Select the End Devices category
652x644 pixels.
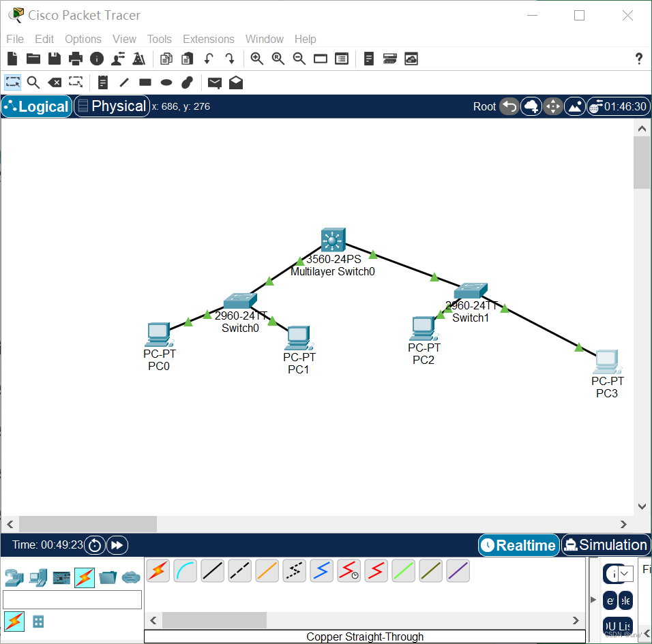(x=38, y=577)
